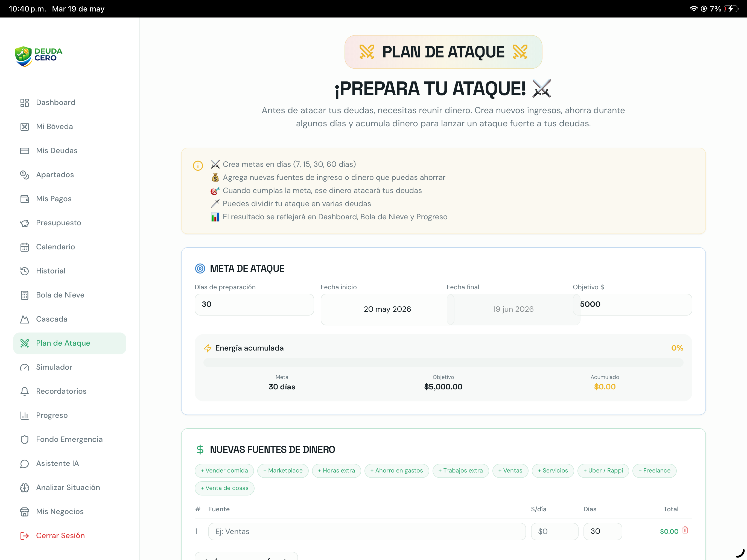Click the Calendario calendar icon
The width and height of the screenshot is (747, 560).
24,247
